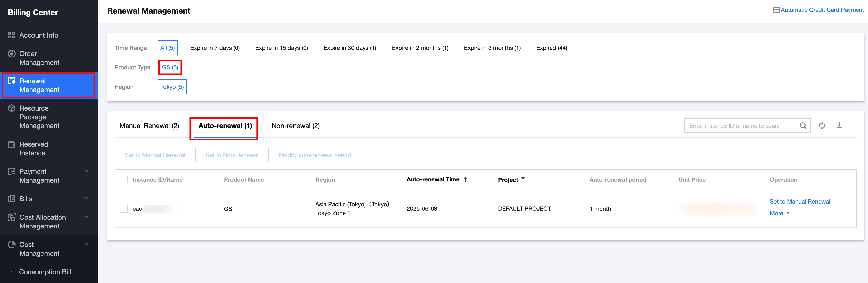Collapse the Cost Management menu
868x283 pixels.
(86, 244)
